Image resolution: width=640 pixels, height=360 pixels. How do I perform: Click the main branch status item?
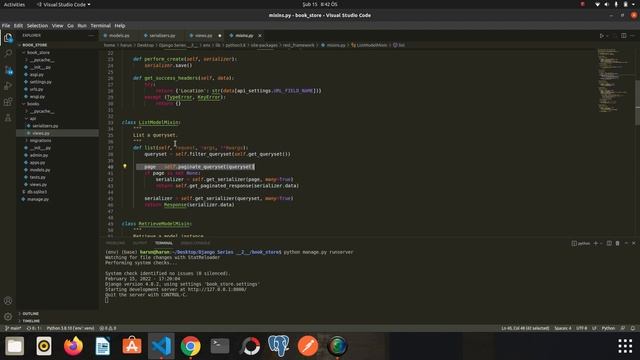pyautogui.click(x=13, y=328)
